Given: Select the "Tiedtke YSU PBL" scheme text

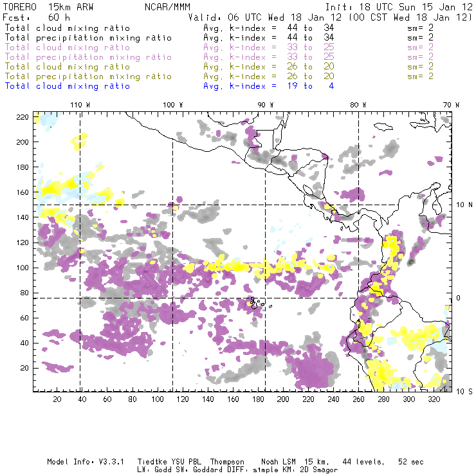Looking at the screenshot, I should coord(169,462).
